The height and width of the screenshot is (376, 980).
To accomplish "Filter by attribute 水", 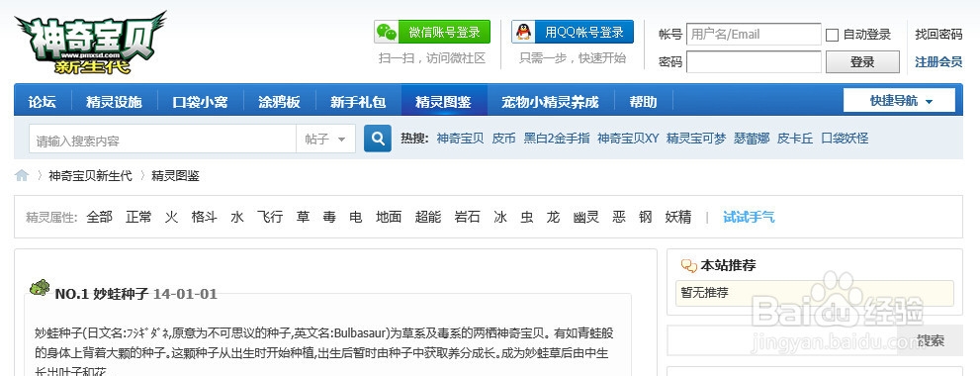I will pos(237,217).
